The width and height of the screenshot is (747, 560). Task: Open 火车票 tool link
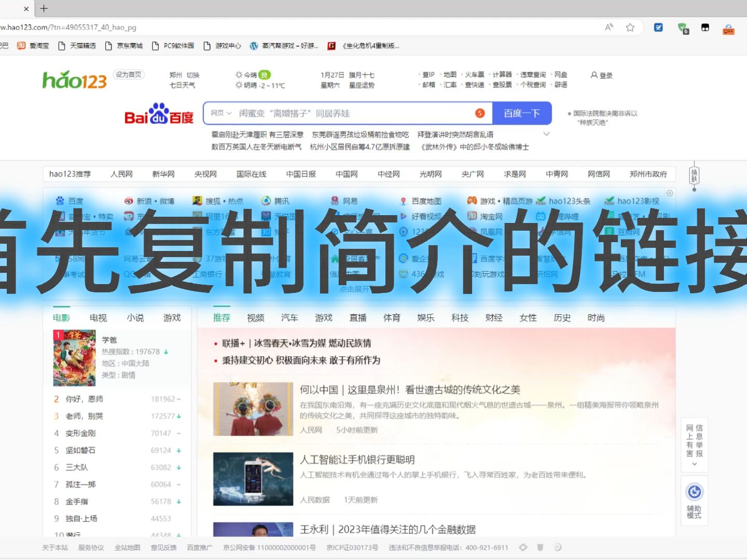[474, 75]
